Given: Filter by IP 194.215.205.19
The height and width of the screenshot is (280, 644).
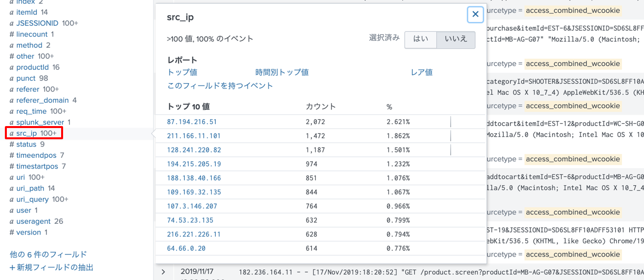Looking at the screenshot, I should tap(194, 164).
